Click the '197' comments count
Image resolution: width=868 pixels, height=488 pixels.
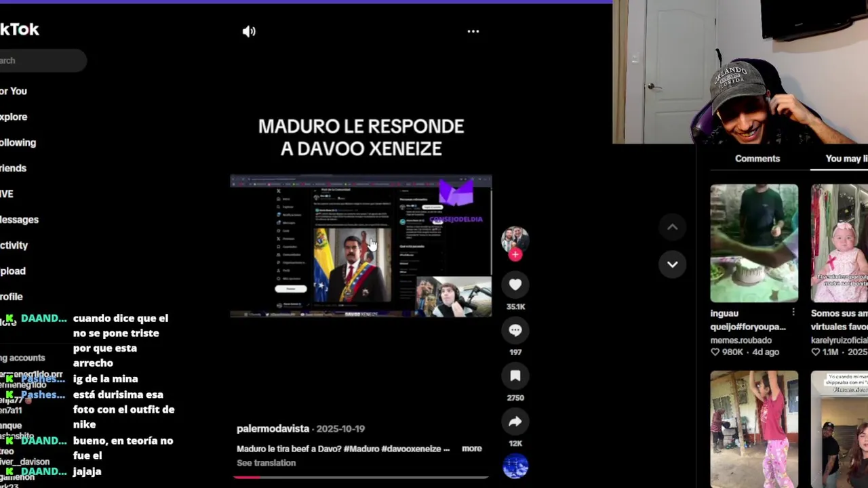(515, 352)
